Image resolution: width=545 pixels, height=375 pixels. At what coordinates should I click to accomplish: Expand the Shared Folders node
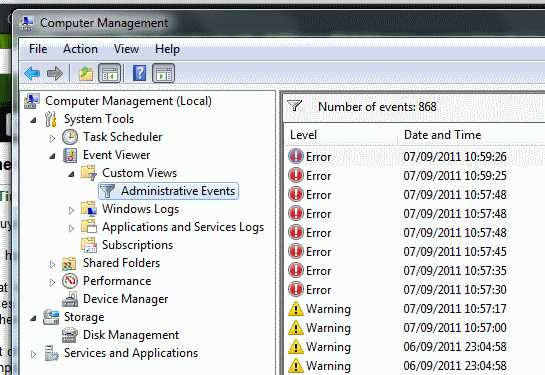pyautogui.click(x=52, y=264)
